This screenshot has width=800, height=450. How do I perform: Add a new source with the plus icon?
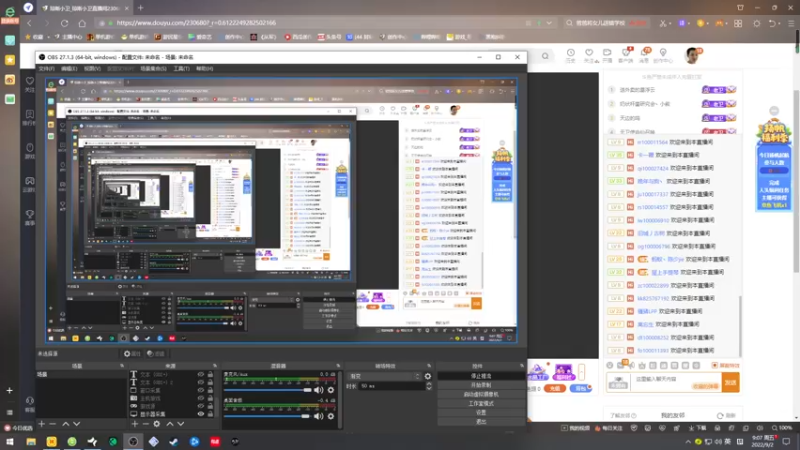pyautogui.click(x=135, y=424)
